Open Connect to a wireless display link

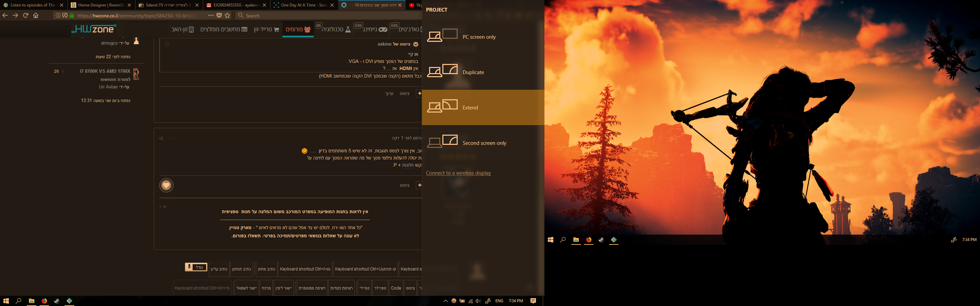pos(458,173)
